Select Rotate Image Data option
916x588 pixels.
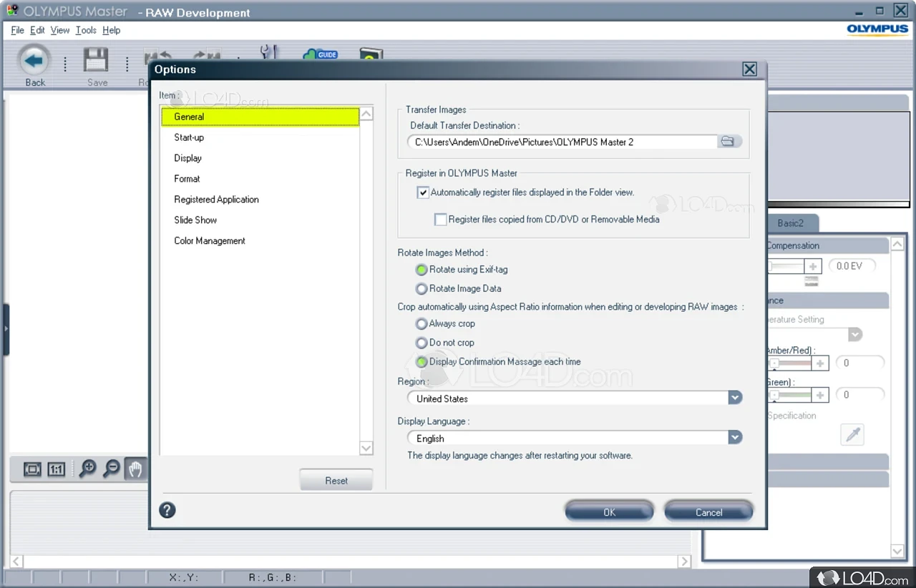(422, 289)
